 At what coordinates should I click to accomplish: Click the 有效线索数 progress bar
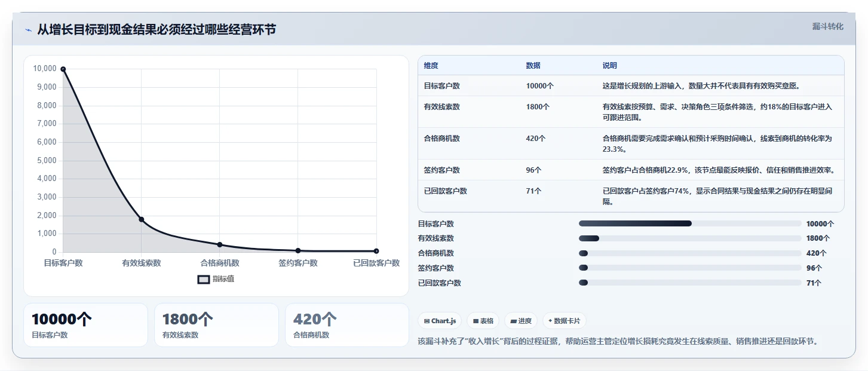pyautogui.click(x=690, y=238)
